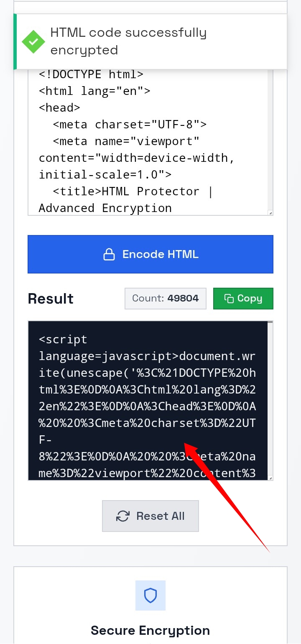Screen dimensions: 301x644
Task: Click the success notification banner
Action: (x=150, y=41)
